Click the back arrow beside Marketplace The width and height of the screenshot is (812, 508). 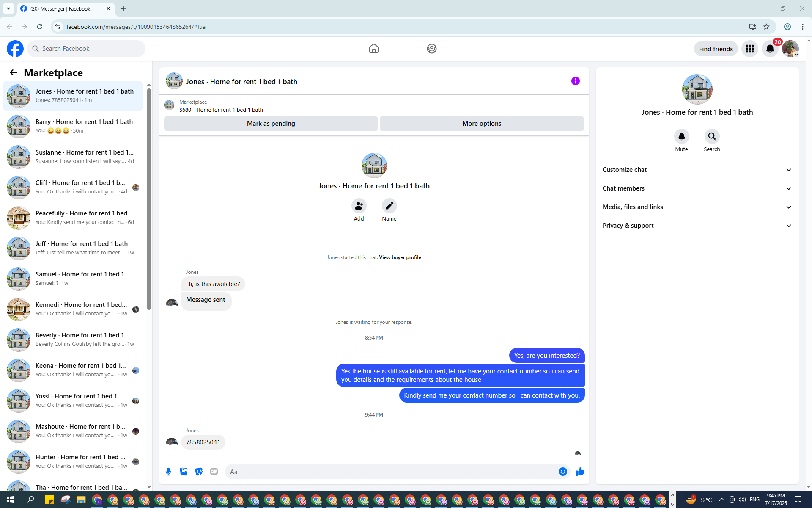(14, 73)
